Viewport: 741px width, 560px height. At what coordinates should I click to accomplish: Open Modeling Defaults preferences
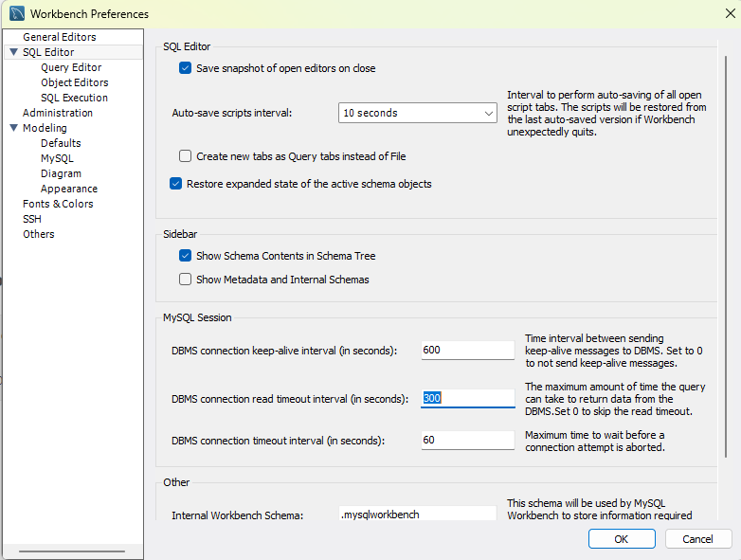point(61,143)
